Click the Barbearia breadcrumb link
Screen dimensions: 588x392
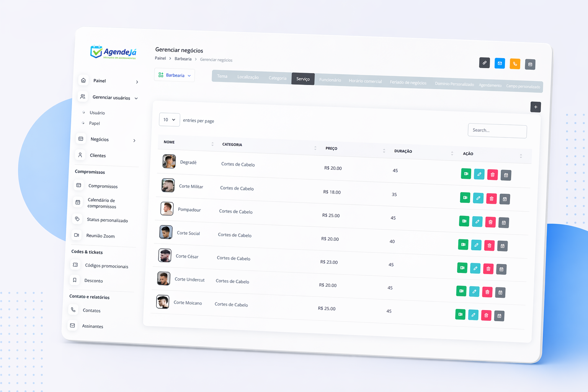tap(183, 59)
